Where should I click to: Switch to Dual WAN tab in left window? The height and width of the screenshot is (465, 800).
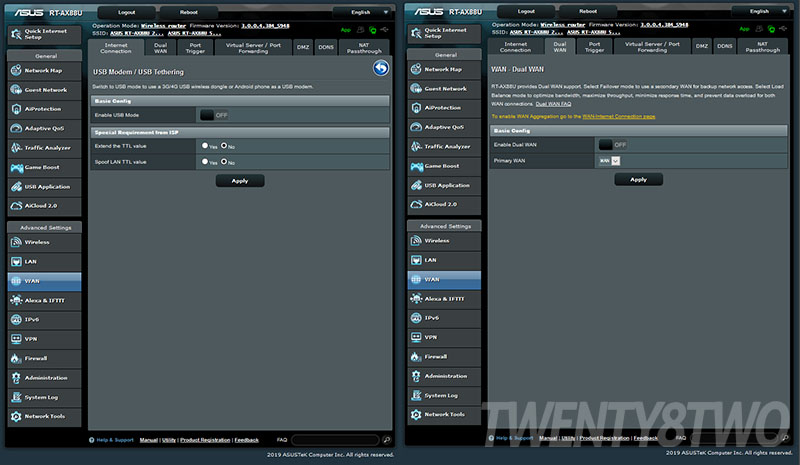point(161,48)
